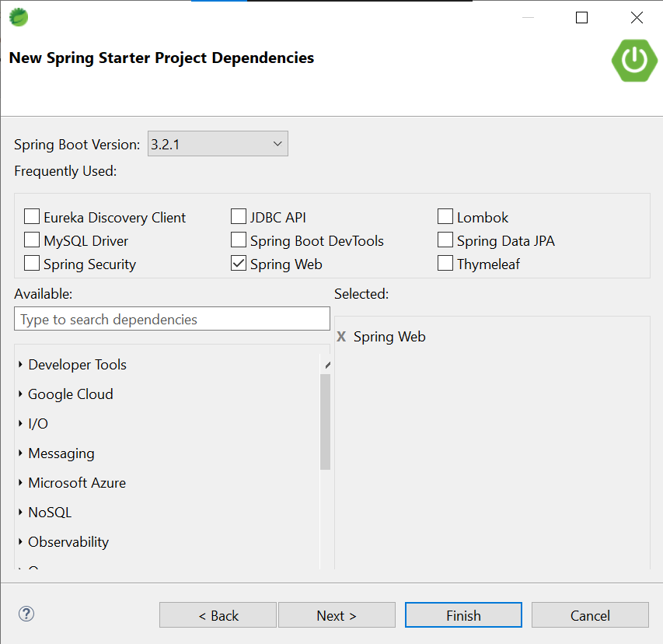Expand the NoSQL category
This screenshot has height=644, width=663.
point(20,513)
